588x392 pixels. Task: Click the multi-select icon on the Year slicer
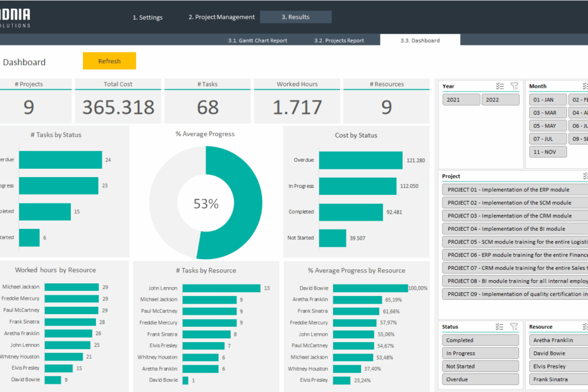pyautogui.click(x=499, y=86)
